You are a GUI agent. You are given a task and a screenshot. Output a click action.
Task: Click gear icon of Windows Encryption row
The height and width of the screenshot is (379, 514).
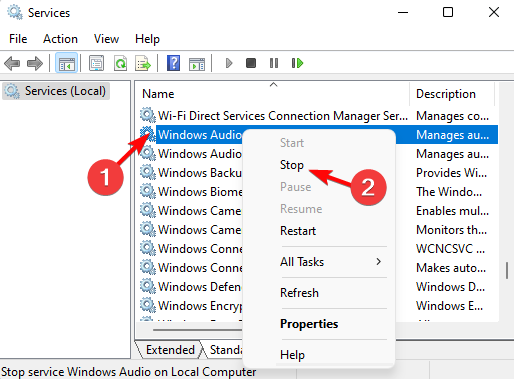148,305
